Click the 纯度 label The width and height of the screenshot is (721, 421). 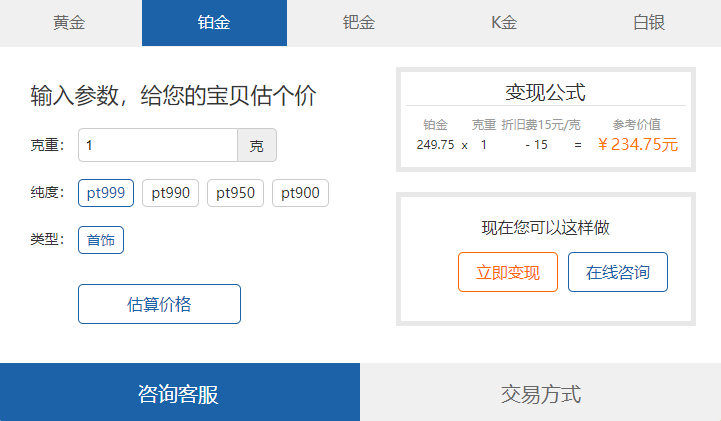pos(47,192)
